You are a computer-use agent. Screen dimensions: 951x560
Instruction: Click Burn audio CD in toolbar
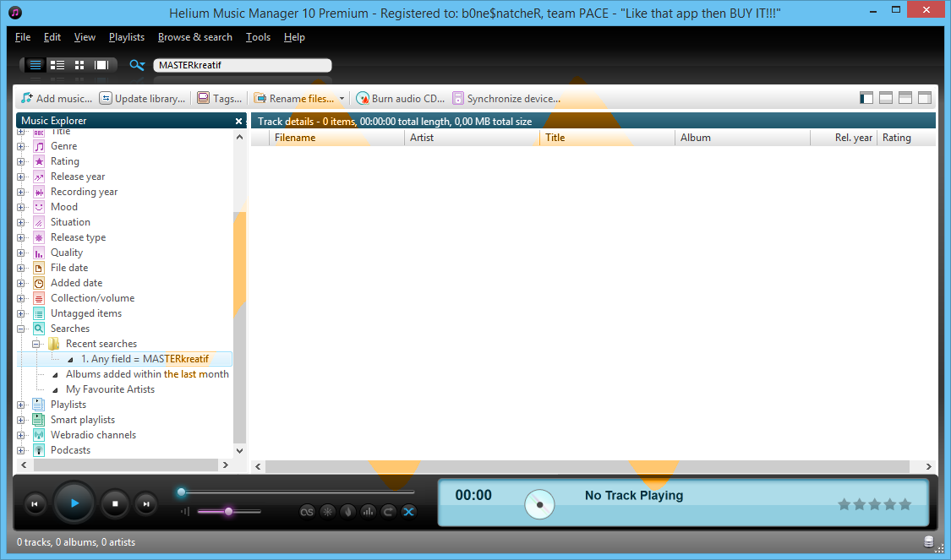click(401, 98)
